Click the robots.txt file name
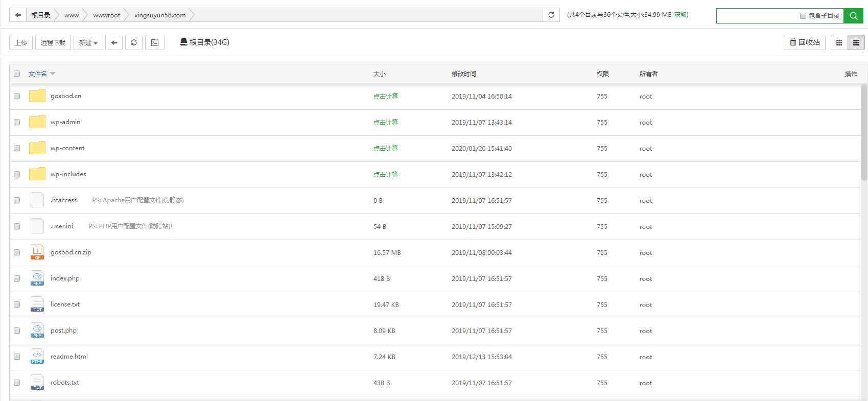 (x=64, y=383)
